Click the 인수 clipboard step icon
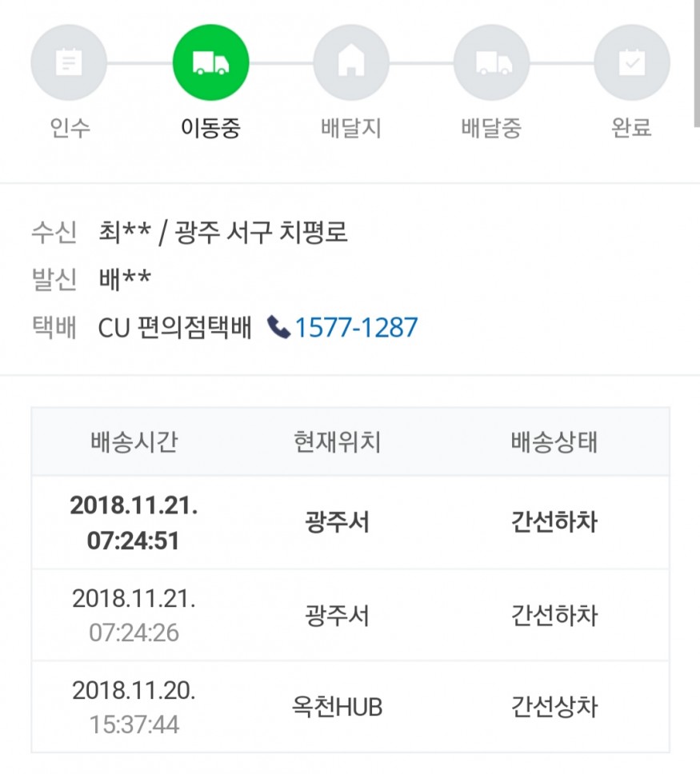This screenshot has height=774, width=700. (69, 63)
